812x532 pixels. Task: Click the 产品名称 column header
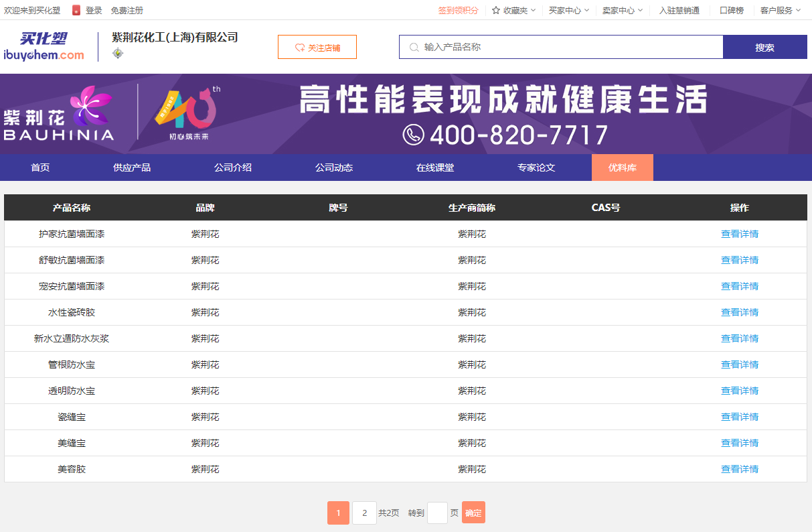point(72,208)
